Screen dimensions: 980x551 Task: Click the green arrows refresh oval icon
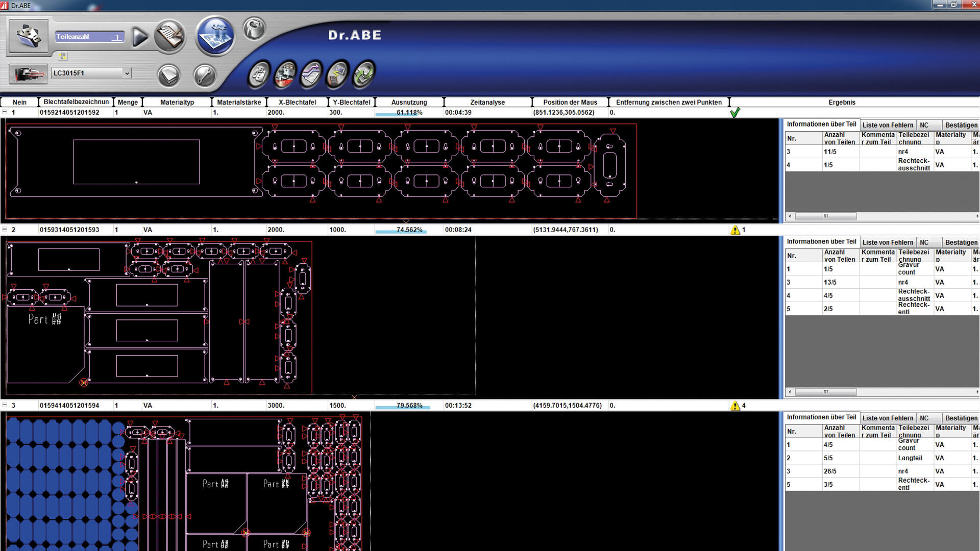(364, 74)
